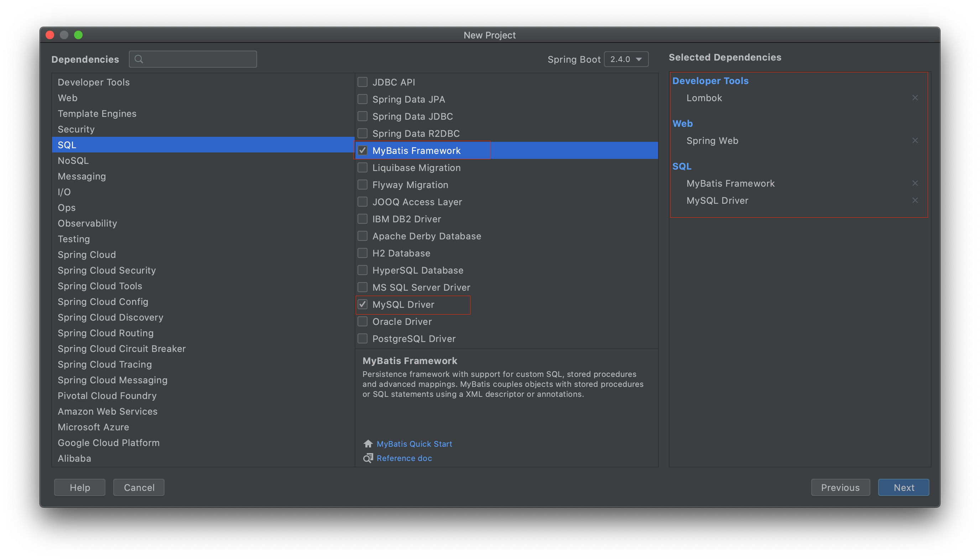
Task: Select the Testing category
Action: click(x=203, y=239)
